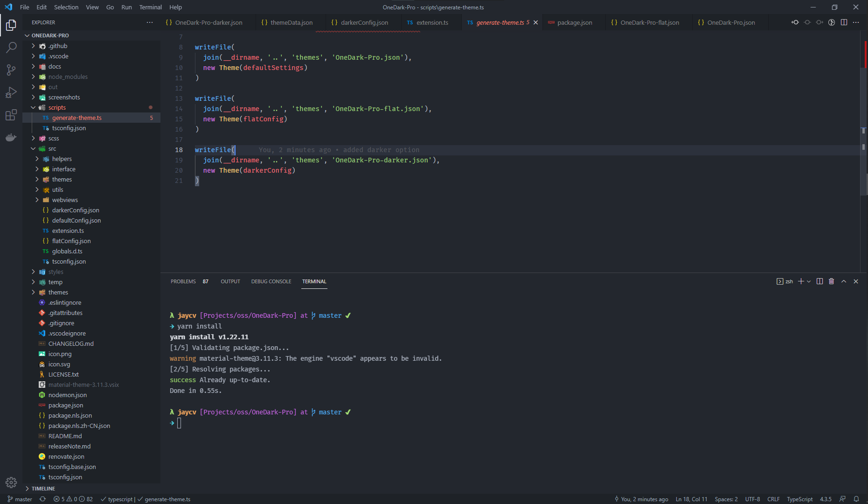
Task: Maximize the panel with up chevron
Action: pyautogui.click(x=844, y=281)
